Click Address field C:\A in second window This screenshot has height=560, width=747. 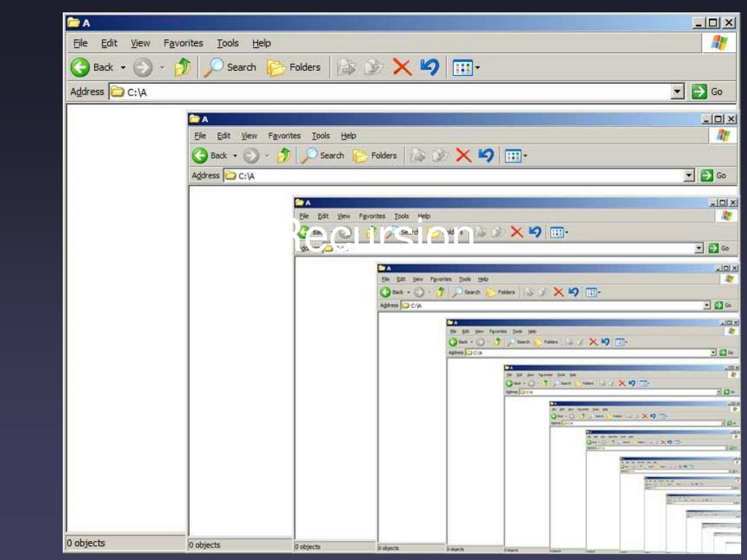460,175
